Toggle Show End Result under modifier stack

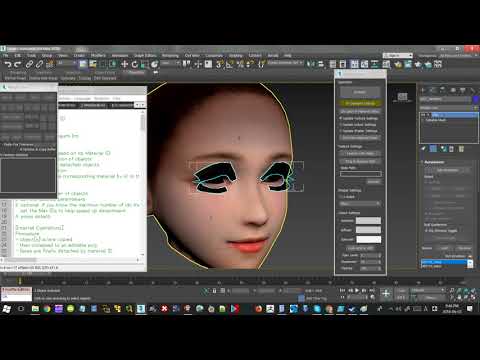pos(433,149)
